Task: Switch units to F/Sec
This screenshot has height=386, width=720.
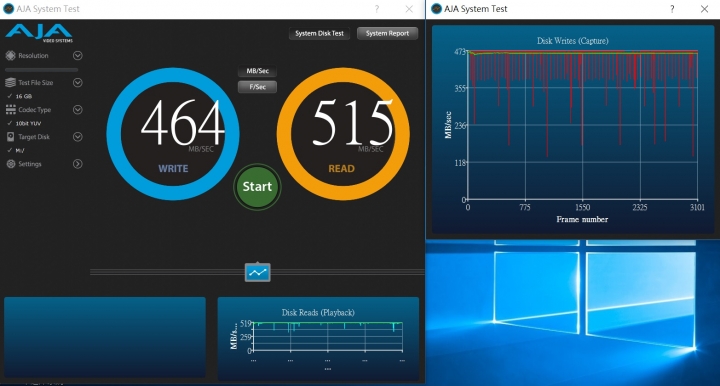Action: coord(257,87)
